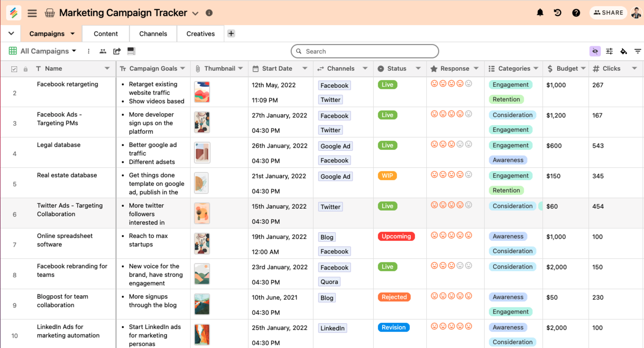Click the sort/settings sliders icon
Viewport: 644px width, 348px height.
tap(609, 51)
